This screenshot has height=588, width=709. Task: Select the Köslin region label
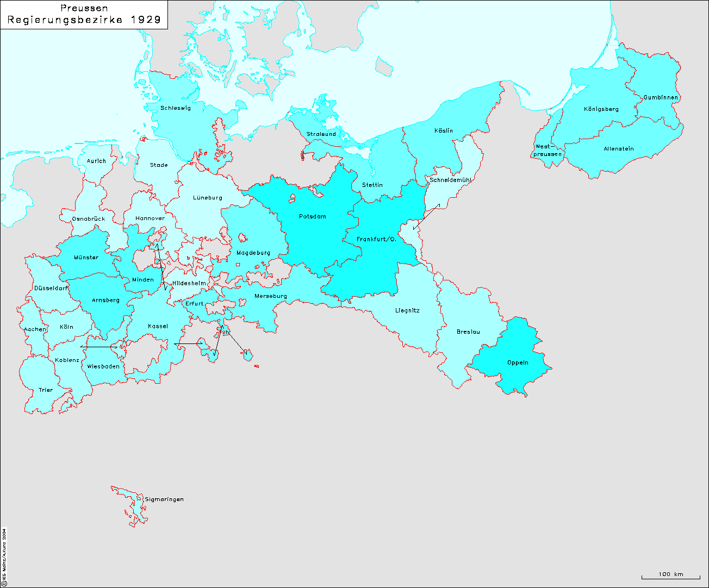point(444,131)
